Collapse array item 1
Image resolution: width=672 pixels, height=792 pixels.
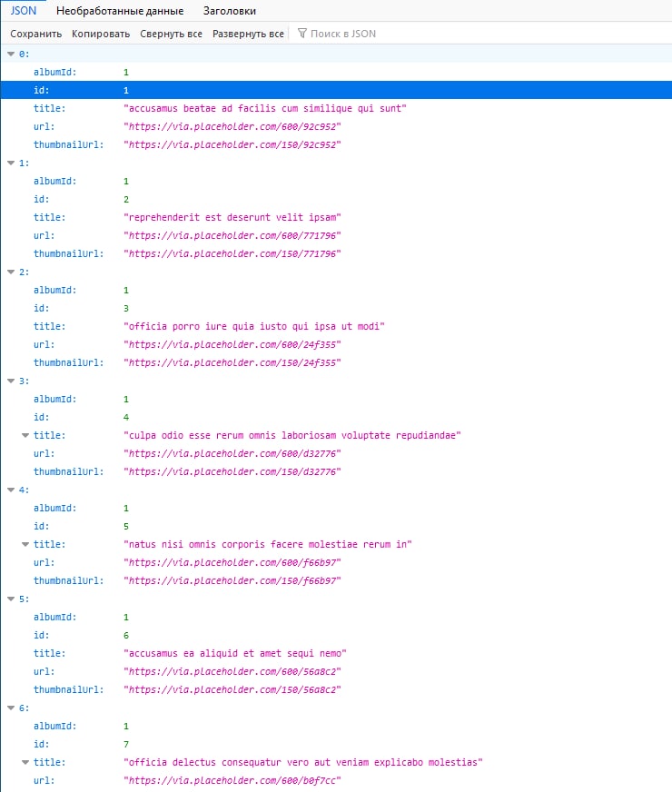point(11,163)
